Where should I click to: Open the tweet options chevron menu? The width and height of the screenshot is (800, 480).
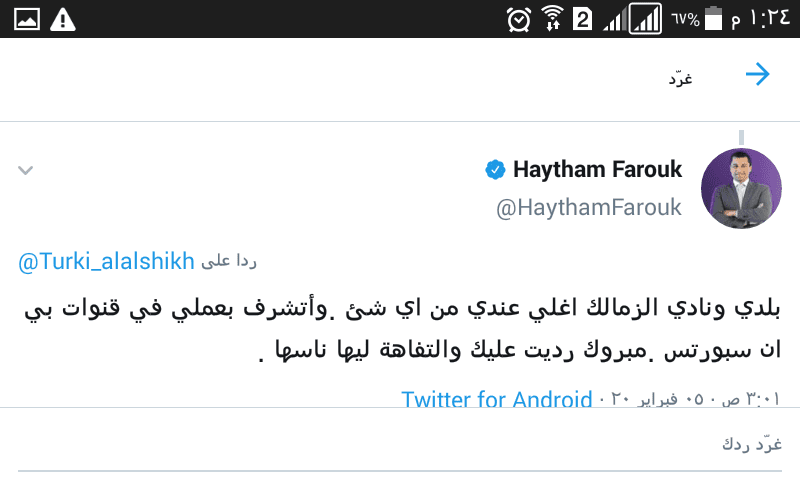click(26, 170)
